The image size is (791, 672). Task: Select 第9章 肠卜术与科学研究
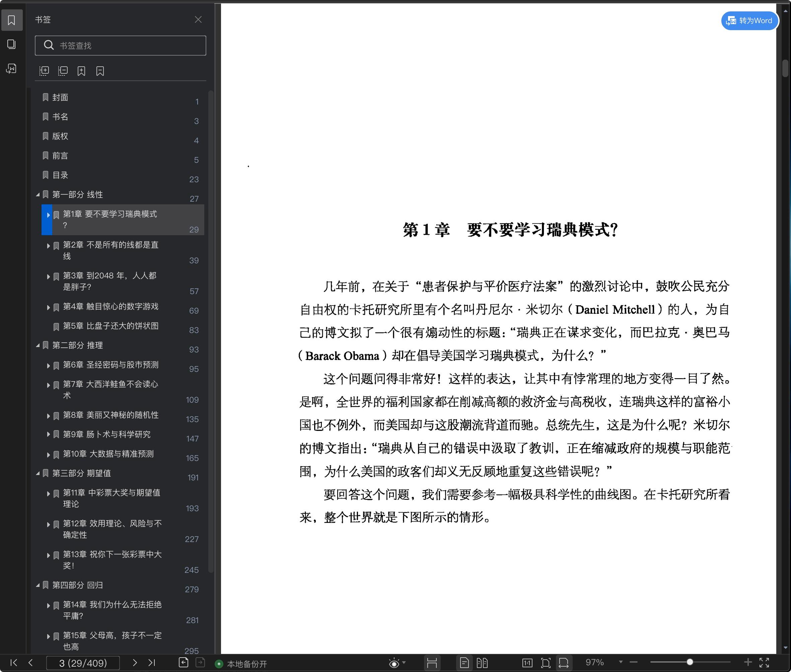pos(106,435)
